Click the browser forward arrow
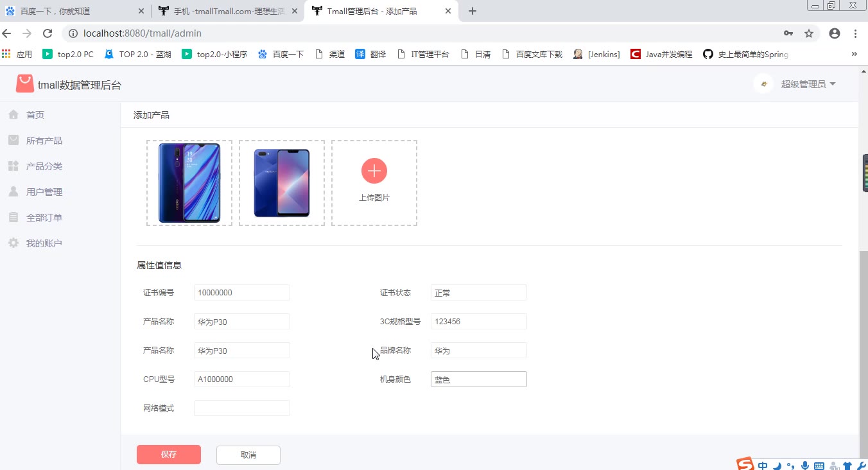The height and width of the screenshot is (470, 868). click(x=27, y=33)
